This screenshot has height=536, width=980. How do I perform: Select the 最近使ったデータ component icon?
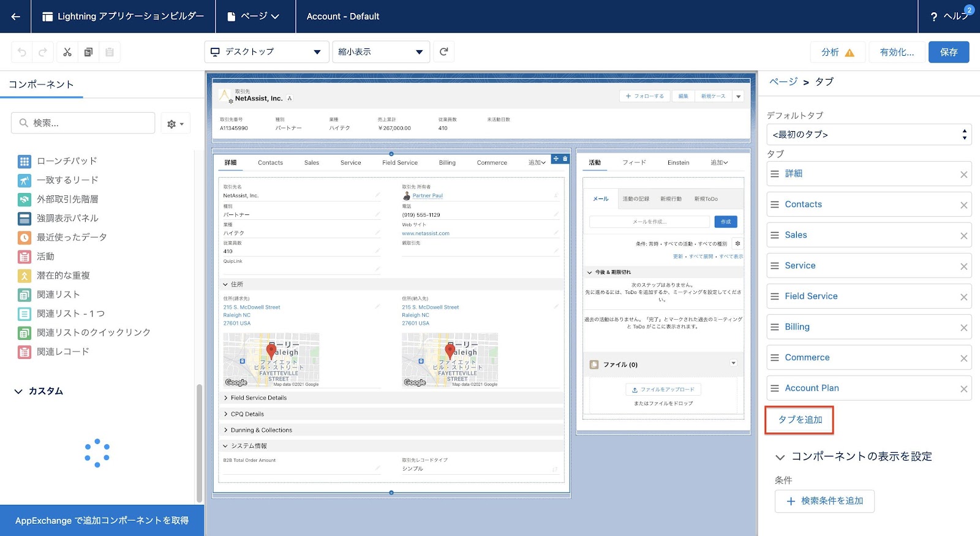24,237
